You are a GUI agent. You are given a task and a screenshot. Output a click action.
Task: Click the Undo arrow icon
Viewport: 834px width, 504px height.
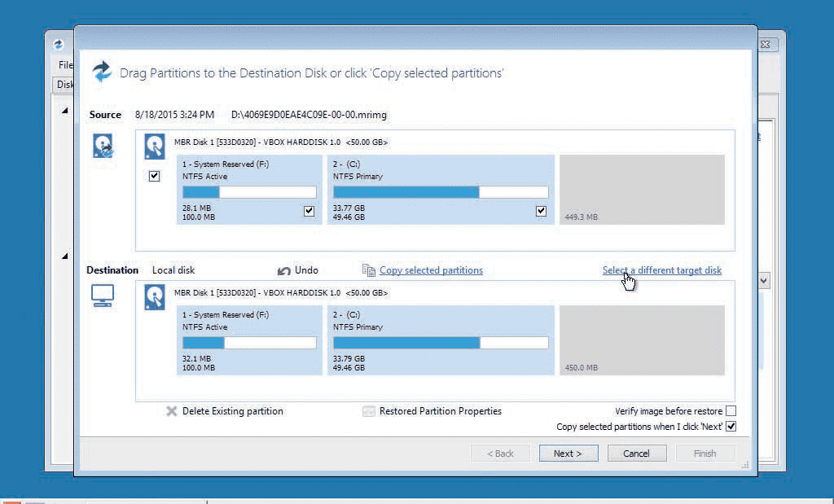283,271
